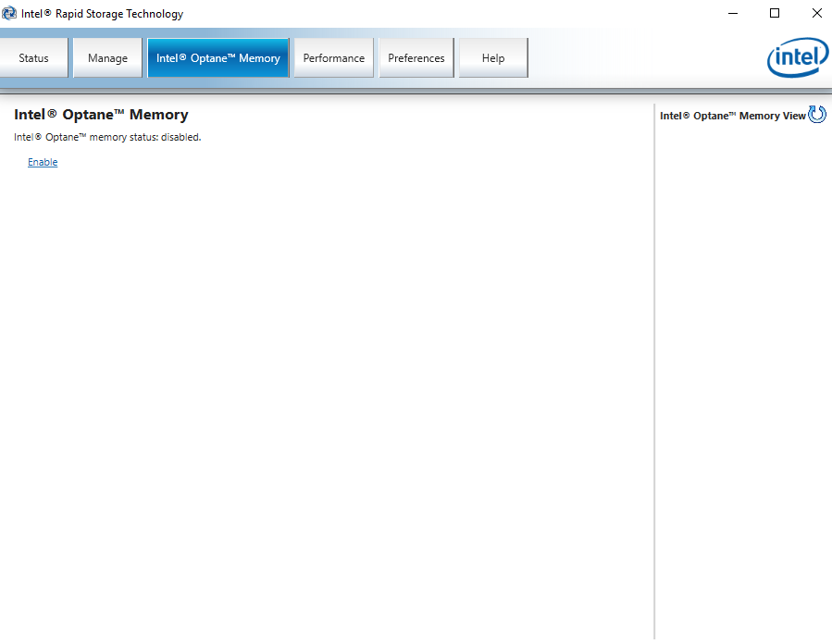Go to the Performance tab

(334, 57)
